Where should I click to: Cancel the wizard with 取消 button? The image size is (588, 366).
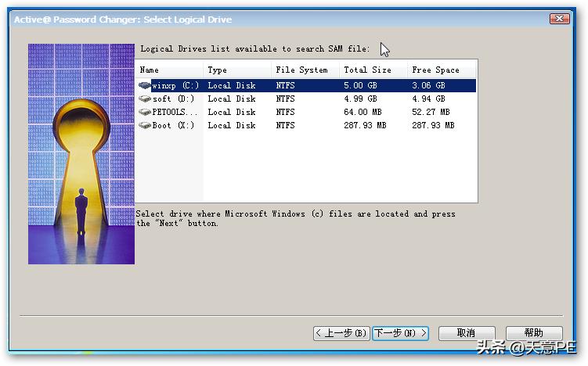467,333
